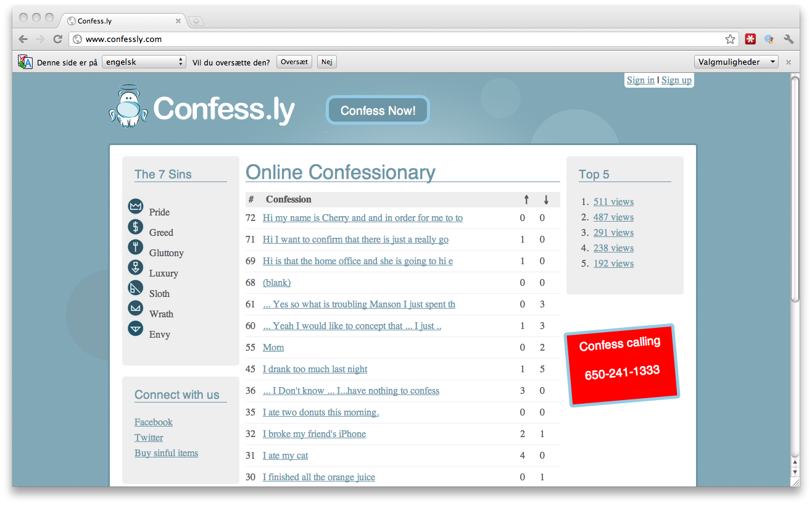Click the Oversæt translate button
The image size is (812, 505).
[x=294, y=62]
